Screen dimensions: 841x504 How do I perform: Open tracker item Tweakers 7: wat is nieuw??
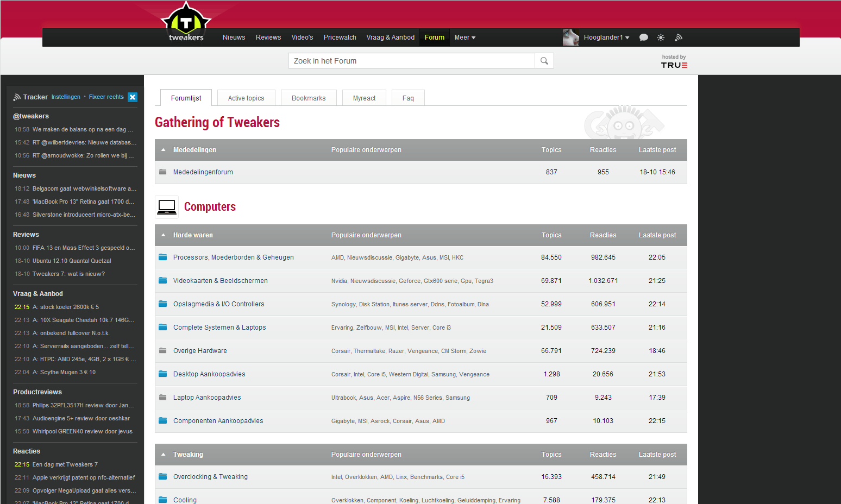68,274
